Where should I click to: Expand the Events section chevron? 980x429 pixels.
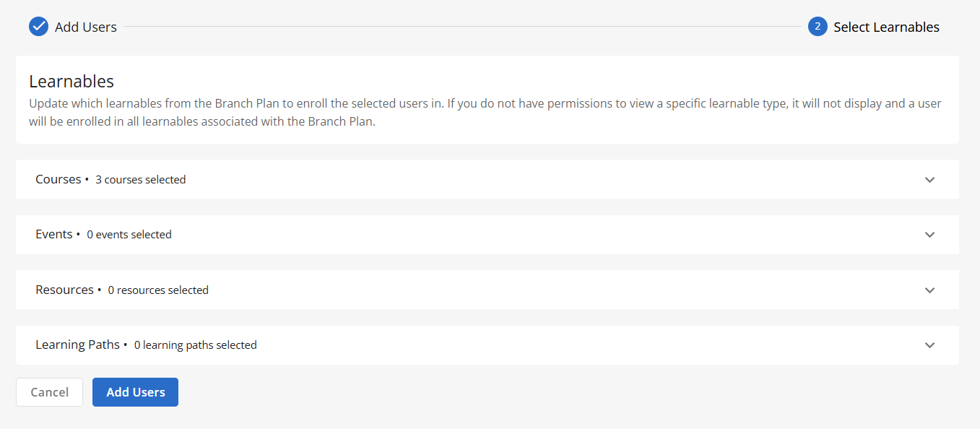(x=929, y=235)
